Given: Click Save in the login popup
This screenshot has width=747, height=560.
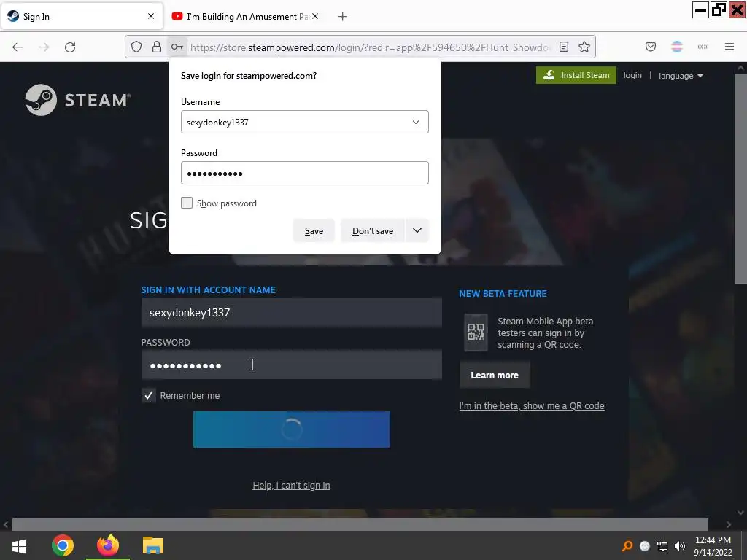Looking at the screenshot, I should [314, 230].
